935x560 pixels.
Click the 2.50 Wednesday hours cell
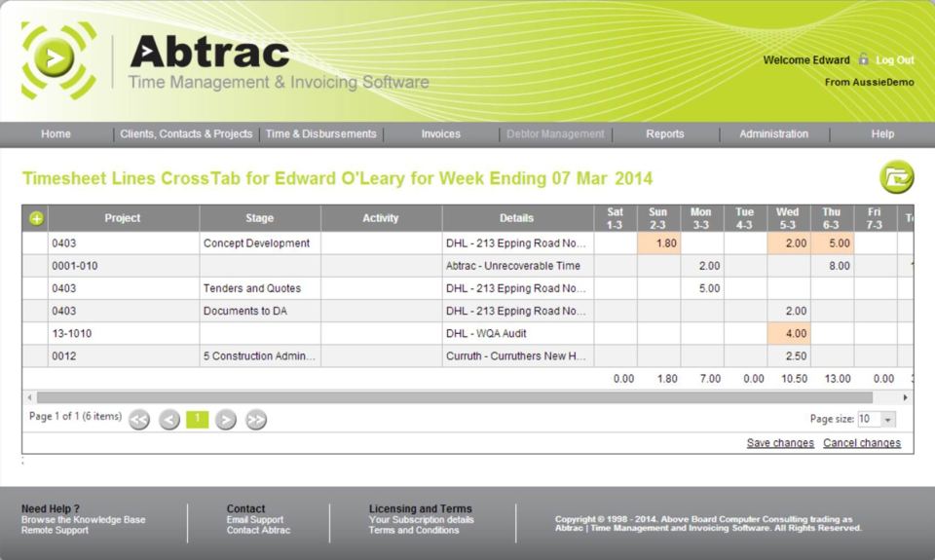788,356
